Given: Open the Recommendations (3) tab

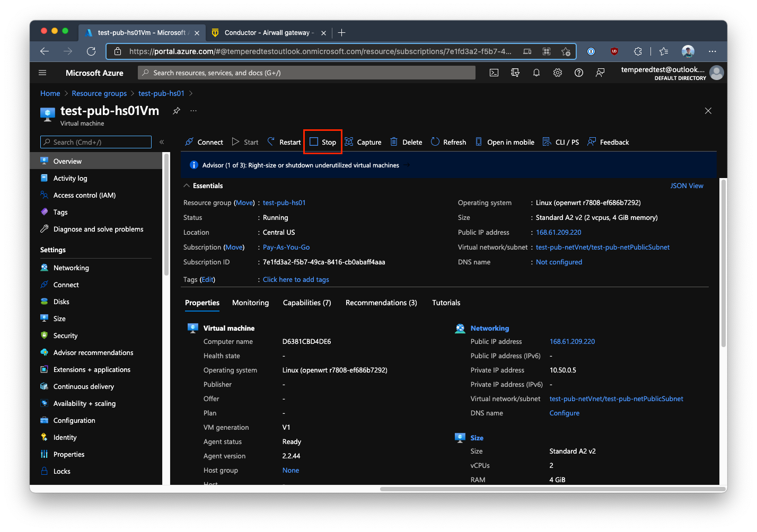Looking at the screenshot, I should coord(381,303).
